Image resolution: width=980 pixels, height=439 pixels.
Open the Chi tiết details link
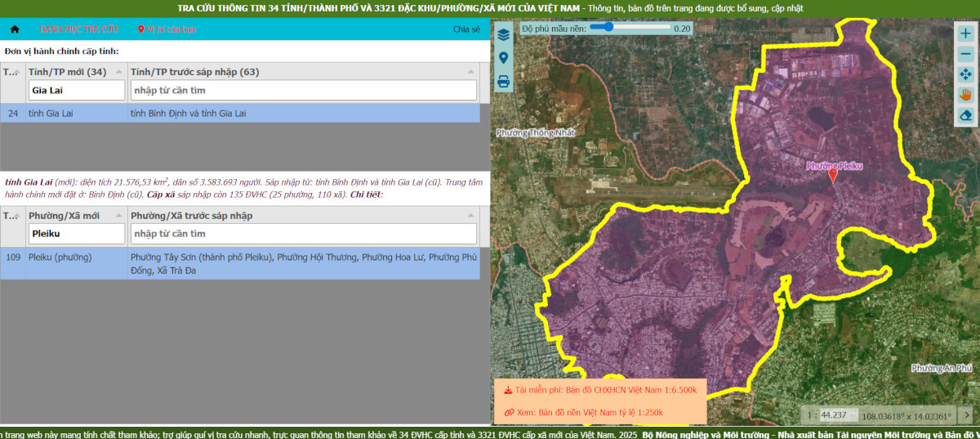pos(366,195)
